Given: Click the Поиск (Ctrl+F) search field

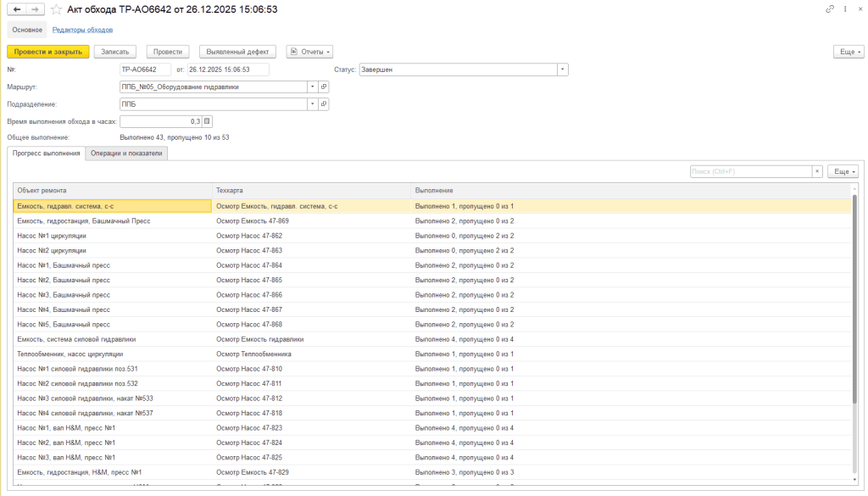Looking at the screenshot, I should [x=751, y=171].
